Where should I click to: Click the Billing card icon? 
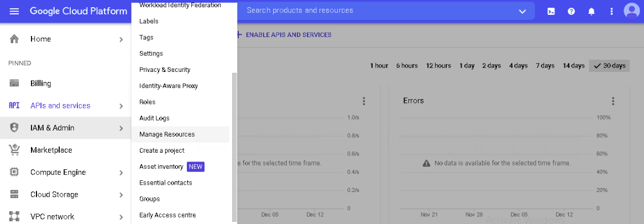click(14, 84)
